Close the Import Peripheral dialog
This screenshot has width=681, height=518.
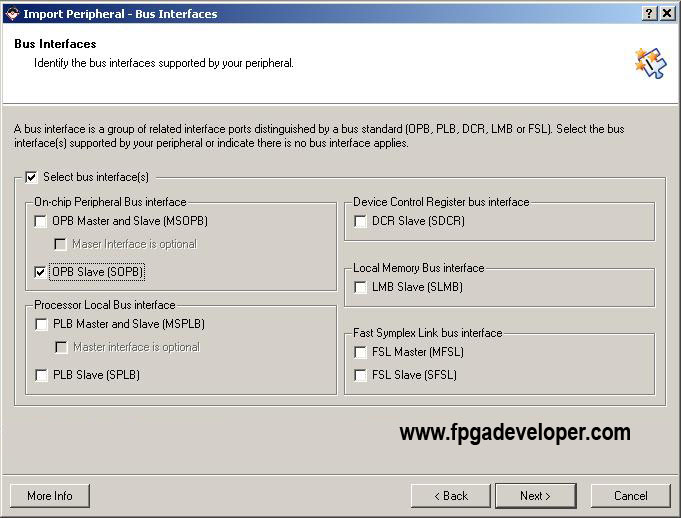pyautogui.click(x=667, y=13)
